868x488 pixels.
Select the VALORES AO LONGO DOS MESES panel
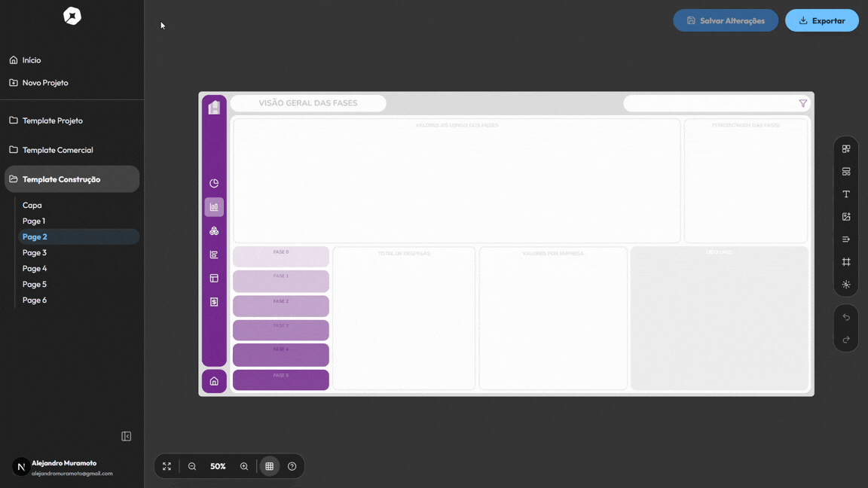tap(457, 181)
